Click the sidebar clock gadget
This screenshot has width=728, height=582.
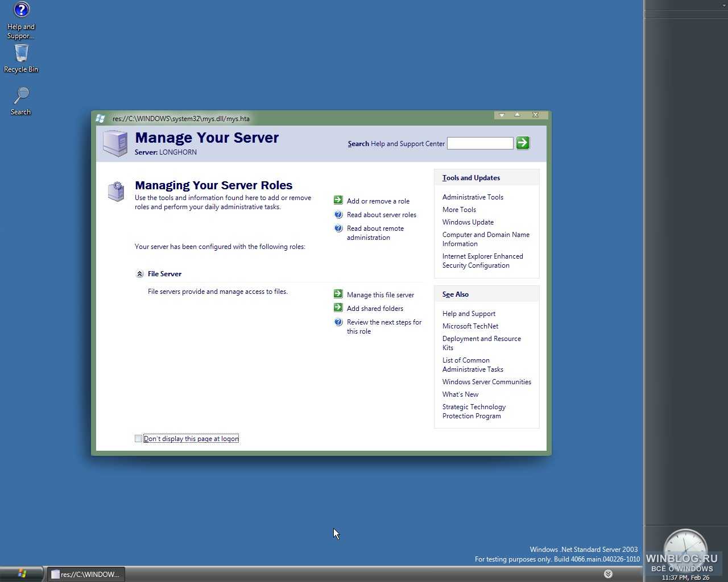[x=685, y=548]
